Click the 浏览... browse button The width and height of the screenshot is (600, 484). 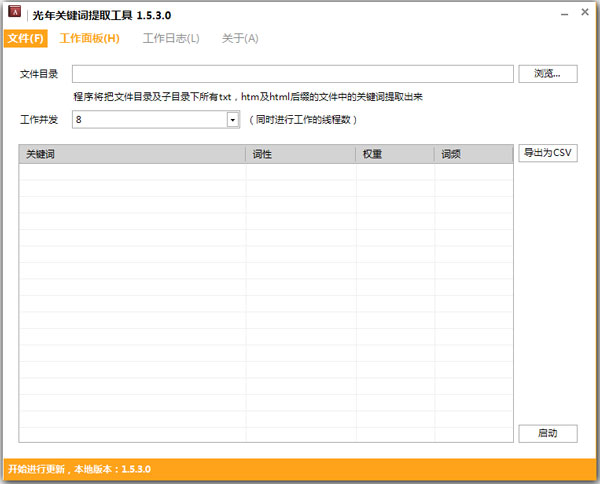click(x=548, y=74)
